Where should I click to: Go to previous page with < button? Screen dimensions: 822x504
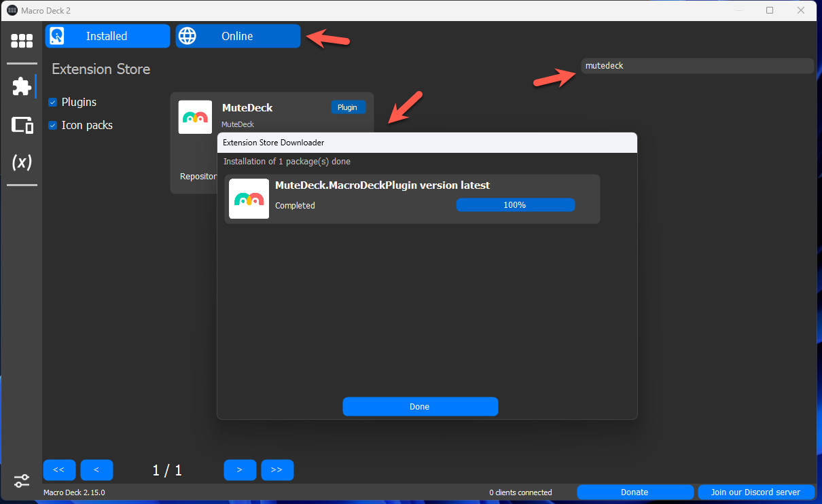(96, 470)
